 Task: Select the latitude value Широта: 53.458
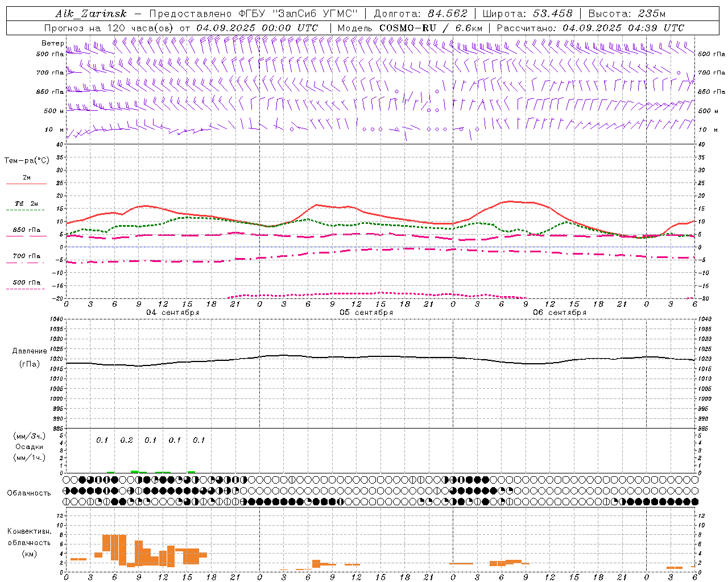click(x=527, y=14)
